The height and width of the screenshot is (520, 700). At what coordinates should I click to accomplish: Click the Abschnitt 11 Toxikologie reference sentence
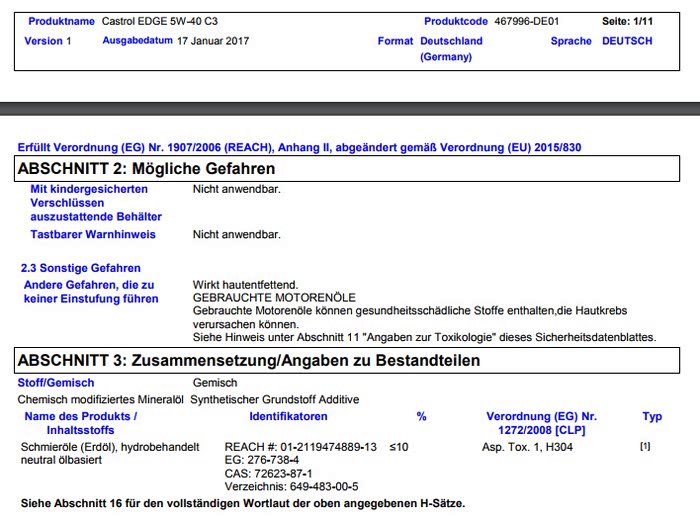(424, 337)
